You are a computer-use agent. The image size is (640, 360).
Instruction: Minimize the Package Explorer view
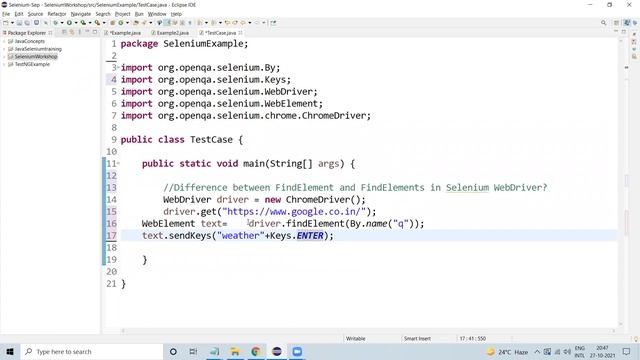coord(87,32)
